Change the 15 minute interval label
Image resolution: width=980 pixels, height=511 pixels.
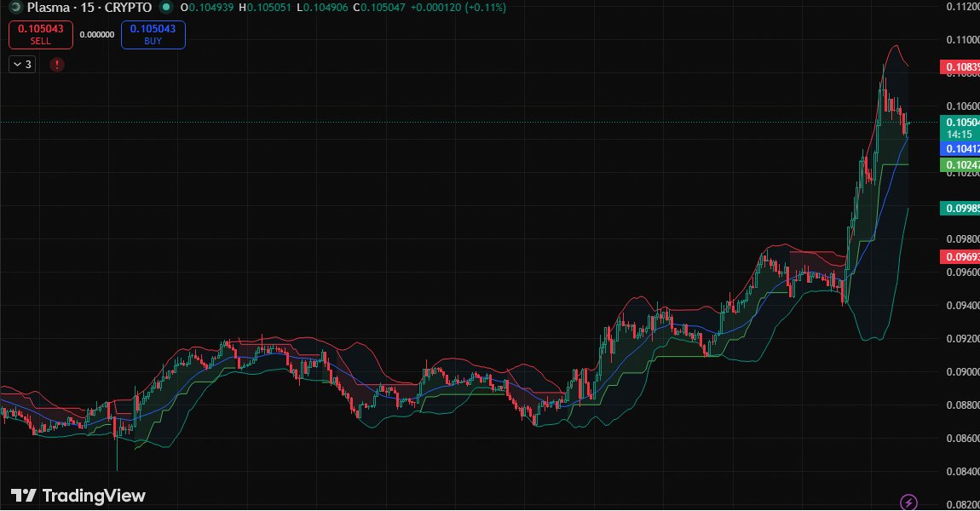[88, 8]
